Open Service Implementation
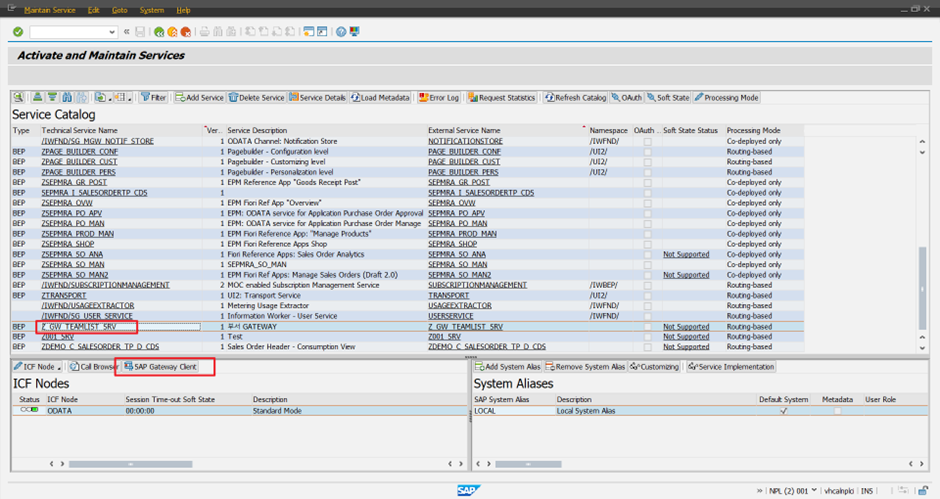 tap(731, 366)
